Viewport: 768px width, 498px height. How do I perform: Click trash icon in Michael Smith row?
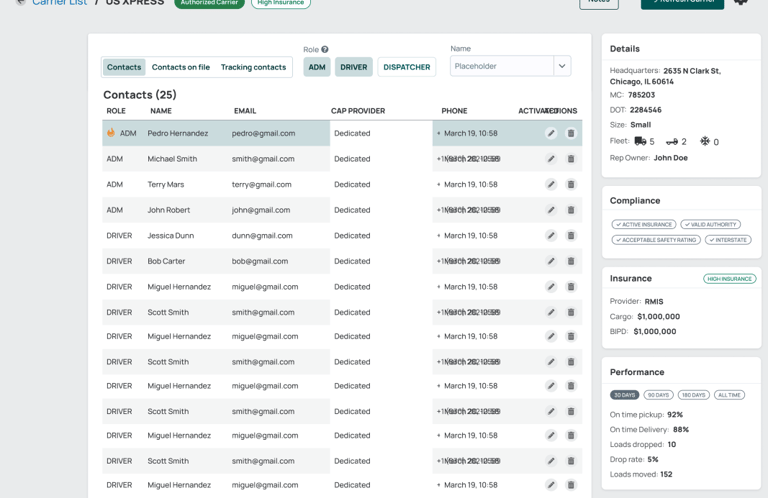coord(571,159)
